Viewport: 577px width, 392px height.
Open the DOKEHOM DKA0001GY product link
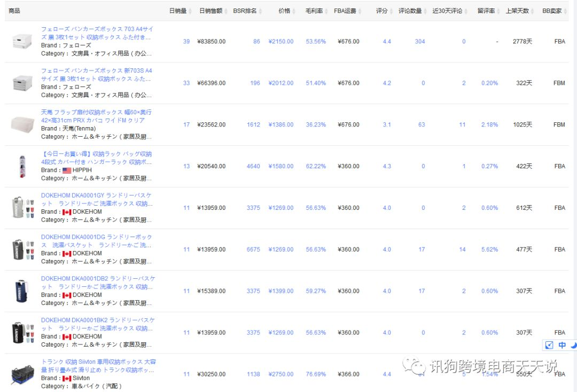97,199
